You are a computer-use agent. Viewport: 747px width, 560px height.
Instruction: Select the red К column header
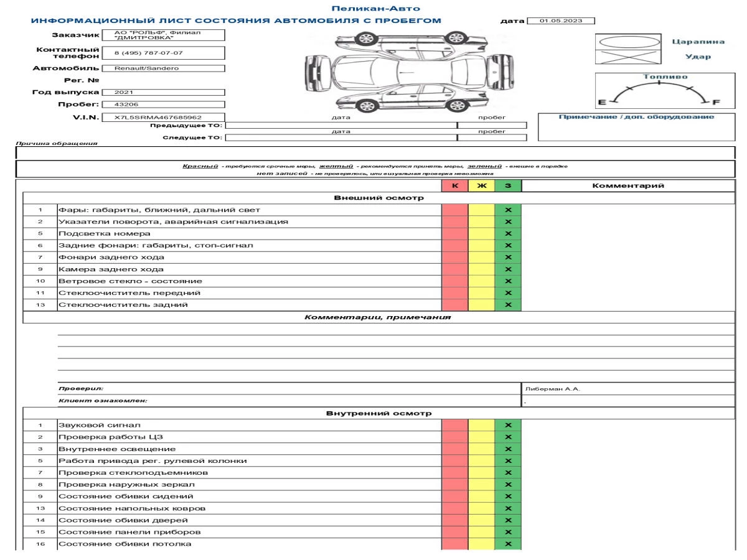pos(454,185)
